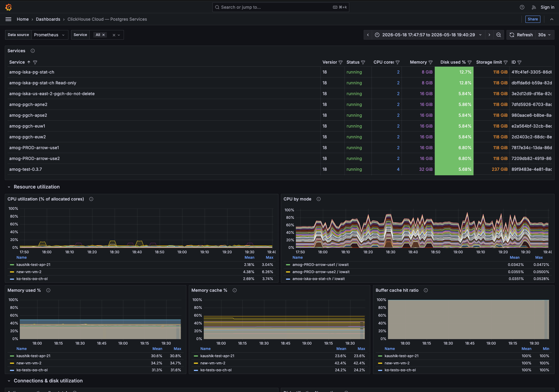
Task: Sort by Mean in CPU utilization legend
Action: 249,258
